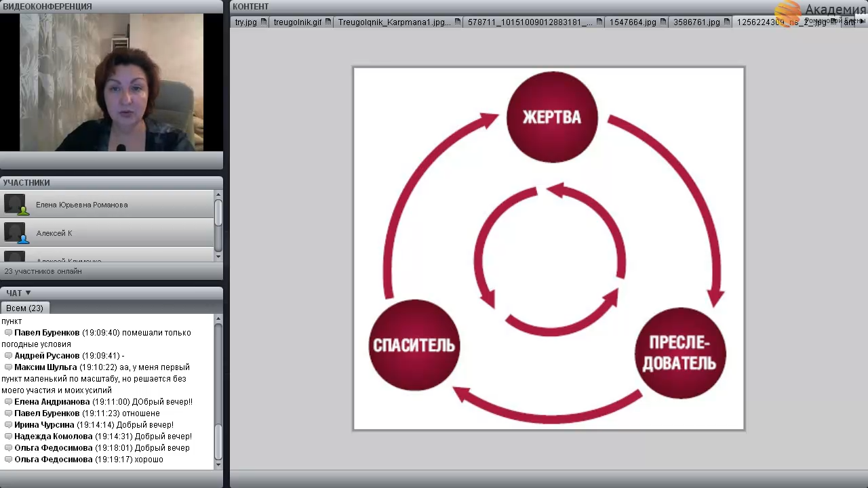Image resolution: width=868 pixels, height=488 pixels.
Task: Click the '23 участников онлайн' status text
Action: (x=43, y=271)
